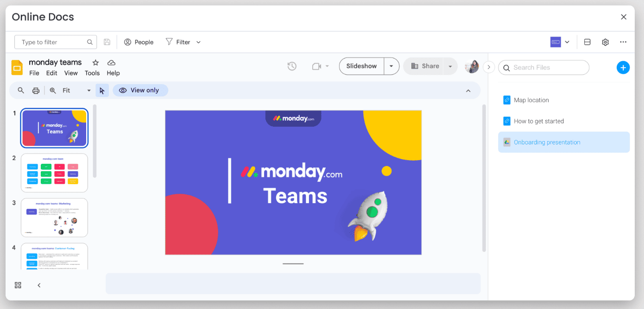Click the blue plus button to add file
Image resolution: width=644 pixels, height=309 pixels.
point(623,67)
